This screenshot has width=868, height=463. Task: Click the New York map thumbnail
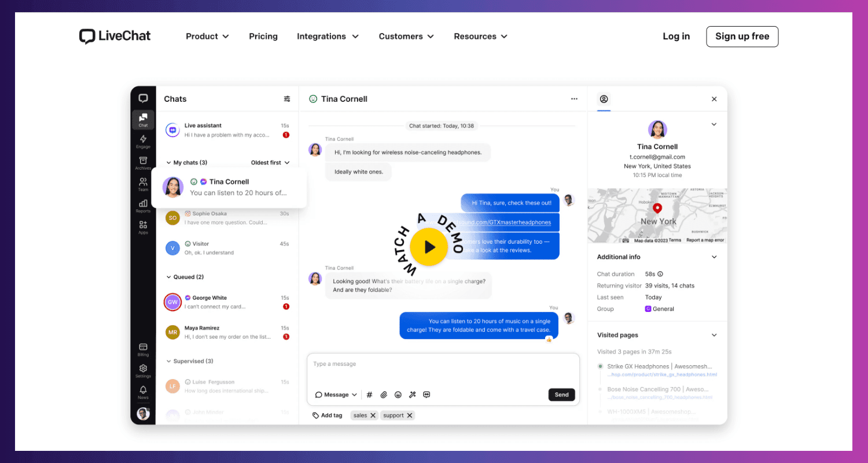(x=657, y=215)
